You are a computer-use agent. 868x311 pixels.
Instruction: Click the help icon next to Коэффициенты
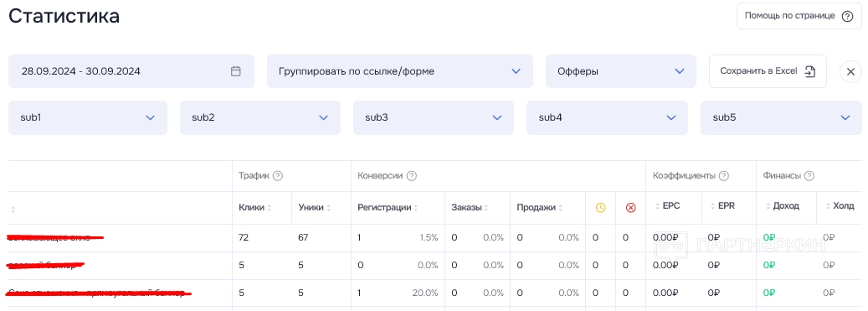[723, 176]
